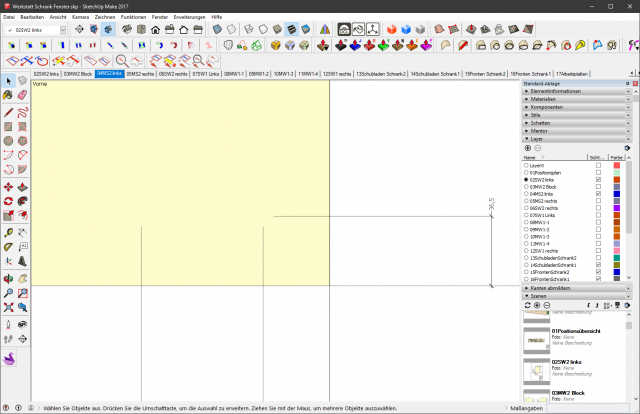The width and height of the screenshot is (640, 414).
Task: Click the color swatch of Layer0
Action: click(x=616, y=165)
